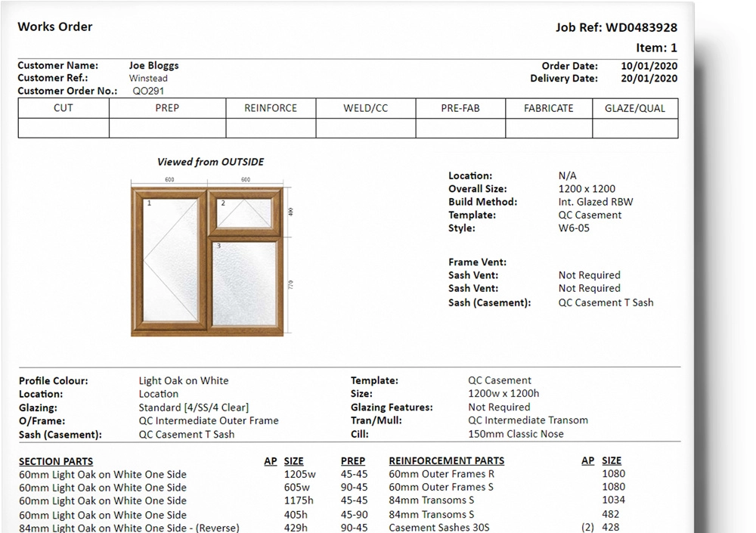Click the REINFORCEMENT PARTS heading
The width and height of the screenshot is (756, 533).
click(x=447, y=461)
